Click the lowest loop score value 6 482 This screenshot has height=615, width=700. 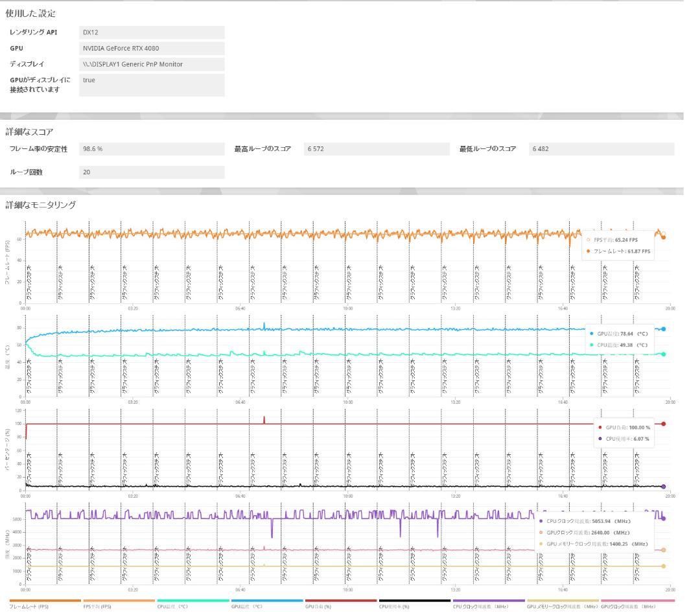601,149
